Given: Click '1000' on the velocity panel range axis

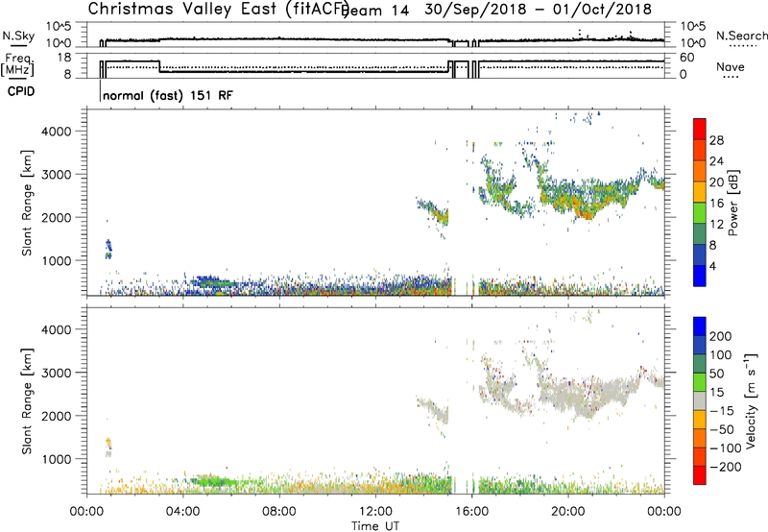Looking at the screenshot, I should [58, 459].
